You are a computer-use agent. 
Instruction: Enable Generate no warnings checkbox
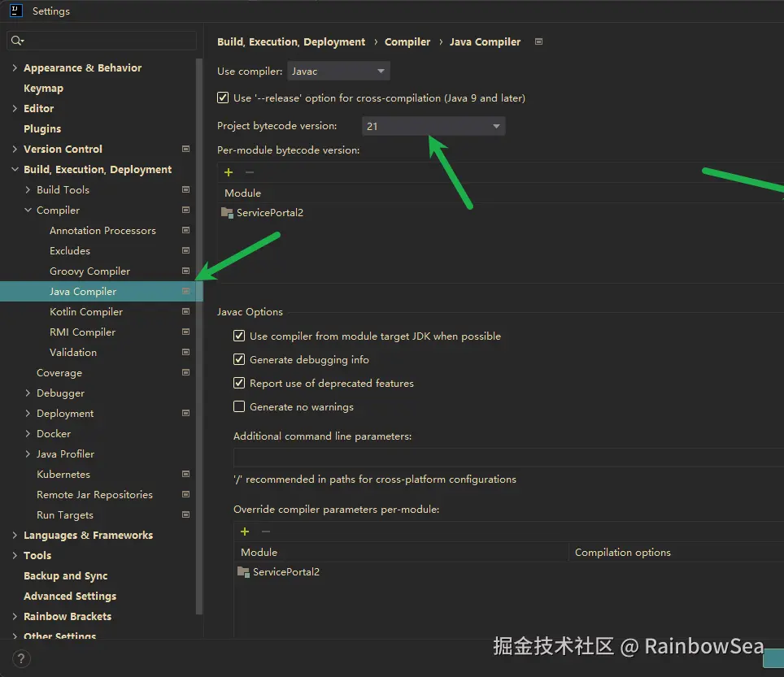pyautogui.click(x=239, y=406)
